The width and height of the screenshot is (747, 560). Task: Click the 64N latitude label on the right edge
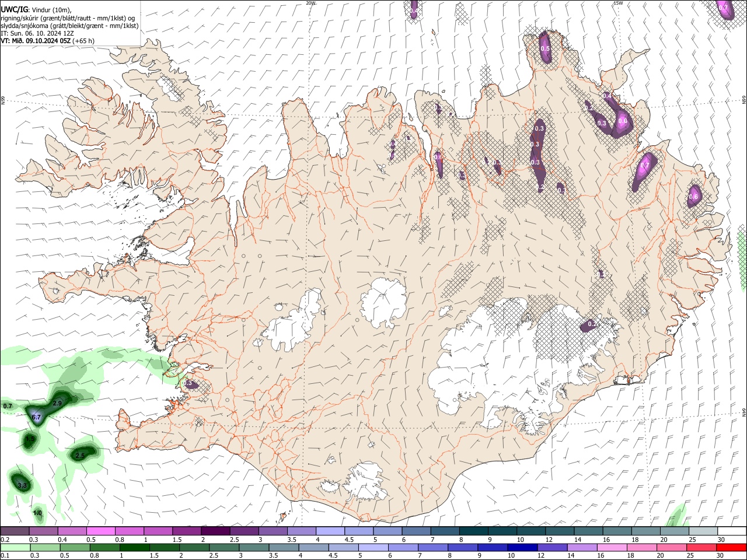tap(744, 412)
